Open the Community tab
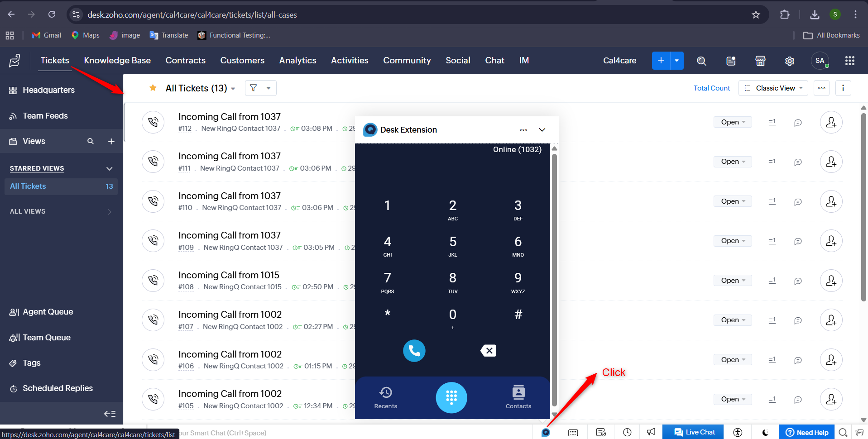 [407, 61]
